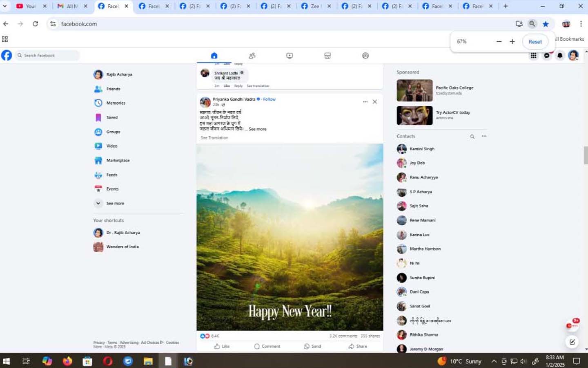Click the Search Facebook field
The height and width of the screenshot is (368, 588).
tap(47, 55)
